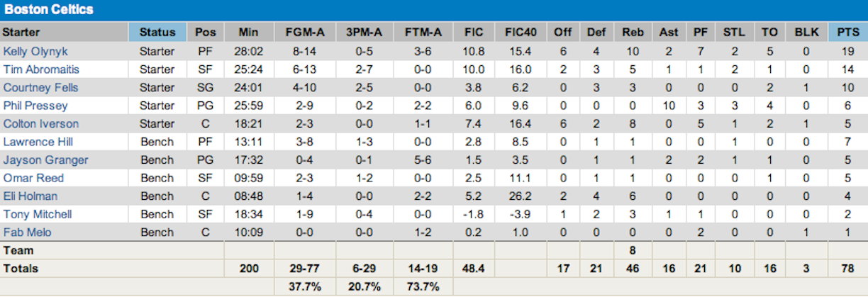Open Courtney Fells player page
Screen dimensions: 868x297
(41, 88)
